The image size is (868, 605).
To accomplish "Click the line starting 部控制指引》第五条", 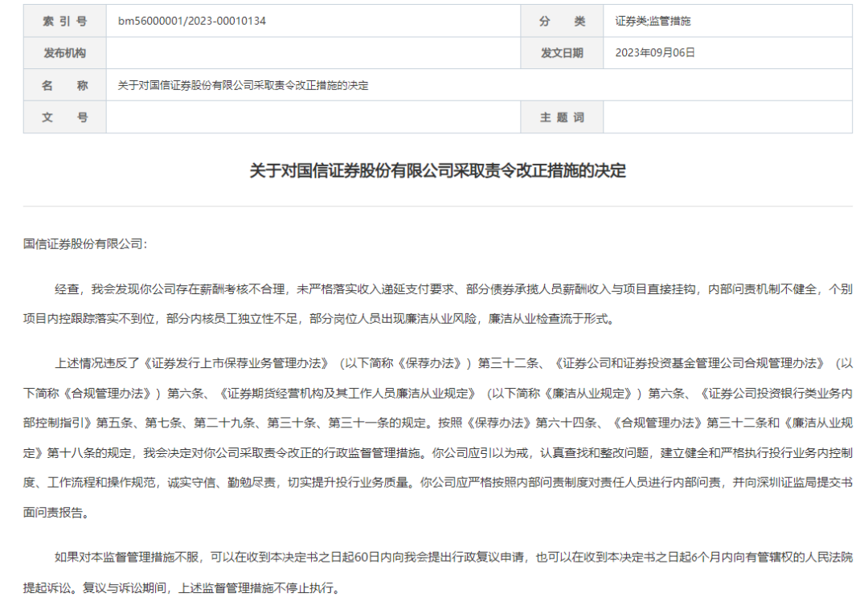I will tap(438, 423).
